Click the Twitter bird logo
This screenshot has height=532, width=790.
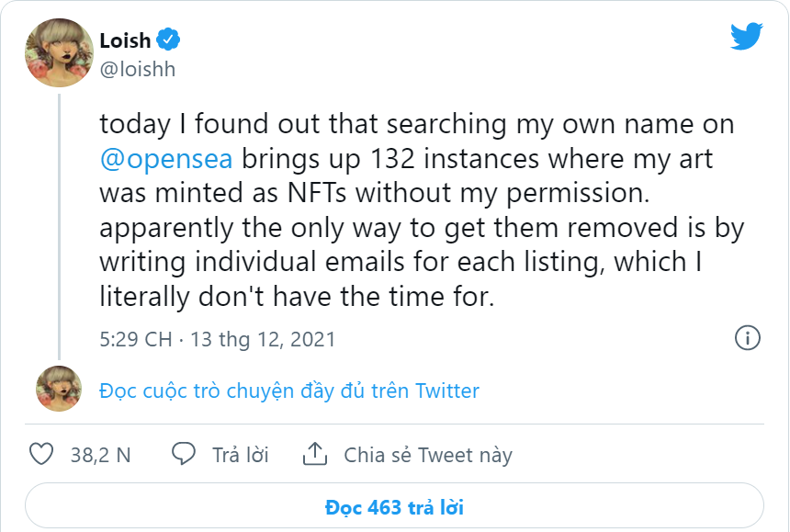(747, 35)
